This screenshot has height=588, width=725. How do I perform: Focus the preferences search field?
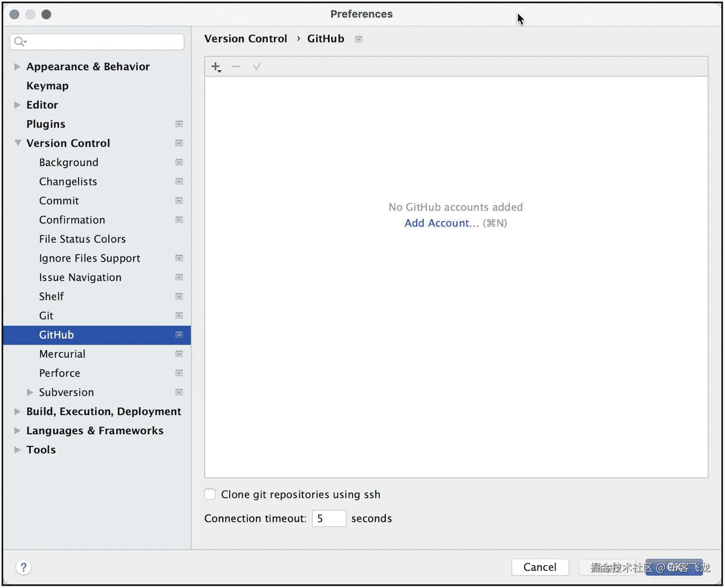tap(97, 42)
